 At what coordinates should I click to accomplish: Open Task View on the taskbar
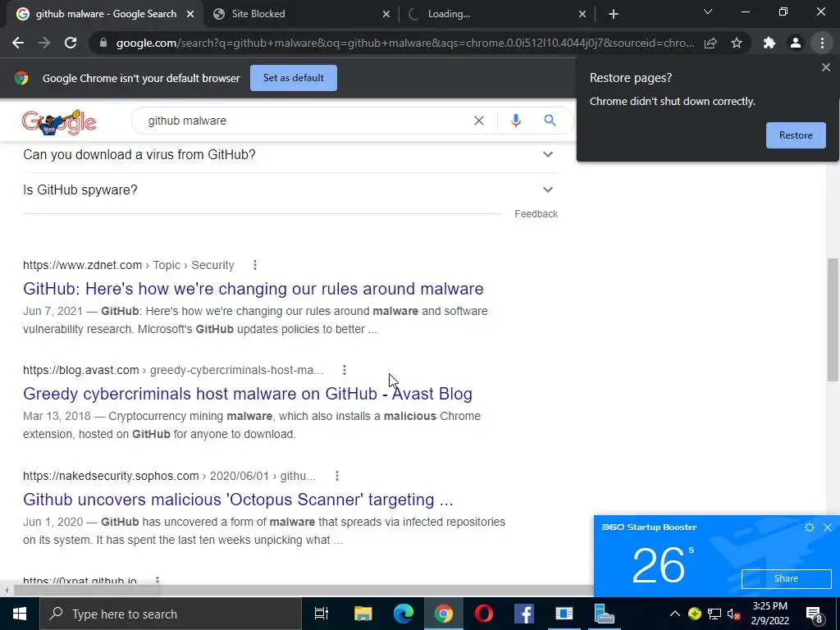click(322, 614)
